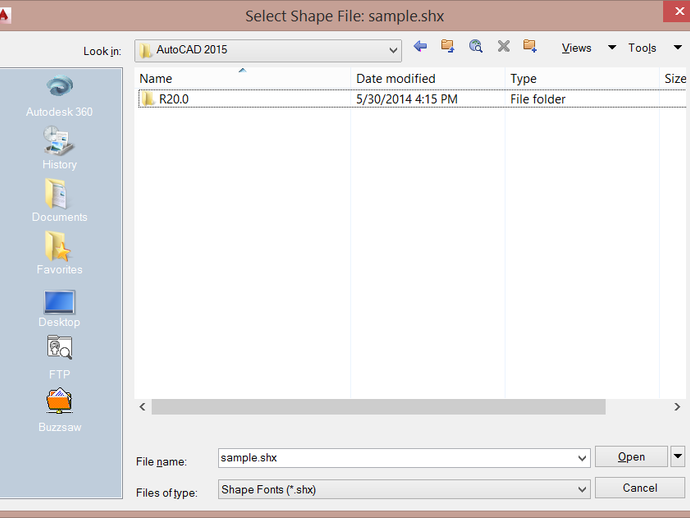Expand the Views dropdown arrow
Viewport: 690px width, 518px height.
[x=612, y=47]
